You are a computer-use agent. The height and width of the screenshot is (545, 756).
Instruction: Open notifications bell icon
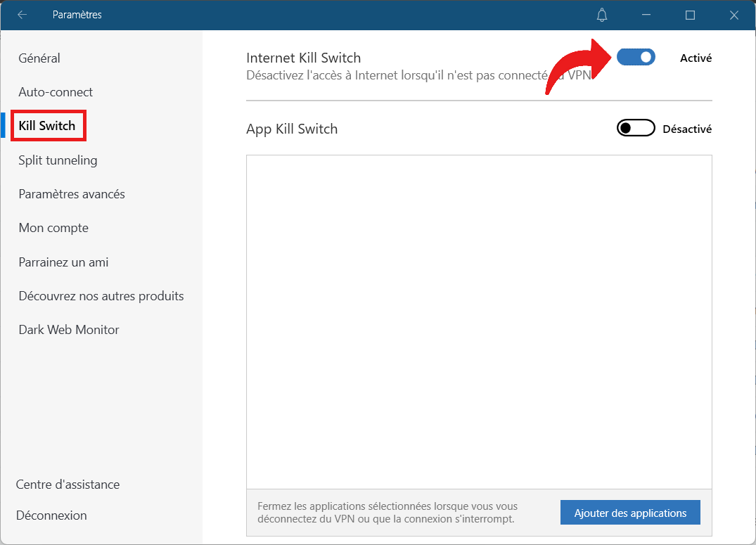pyautogui.click(x=602, y=15)
